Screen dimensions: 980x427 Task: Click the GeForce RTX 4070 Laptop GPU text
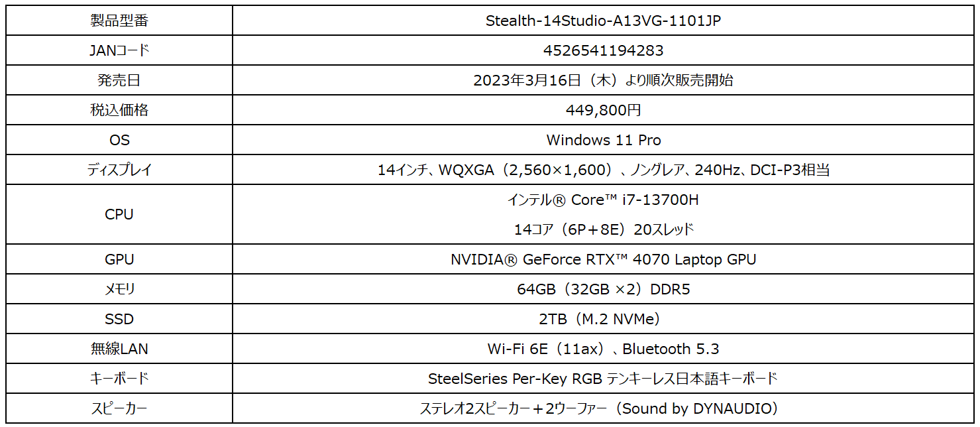(603, 259)
